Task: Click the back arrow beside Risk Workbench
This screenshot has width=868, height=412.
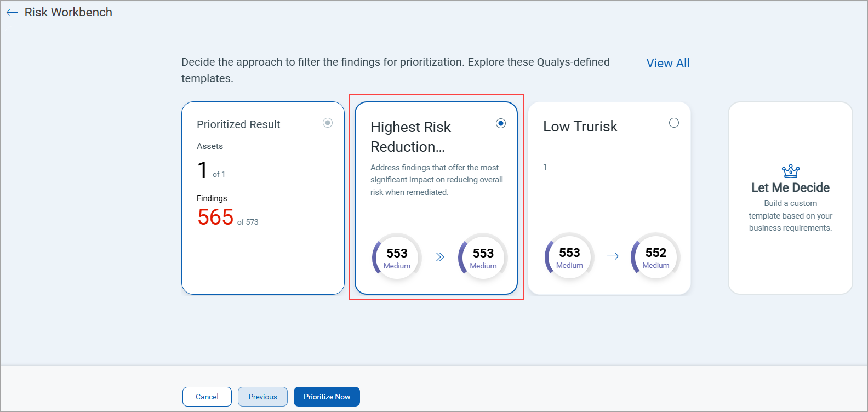Action: click(12, 13)
